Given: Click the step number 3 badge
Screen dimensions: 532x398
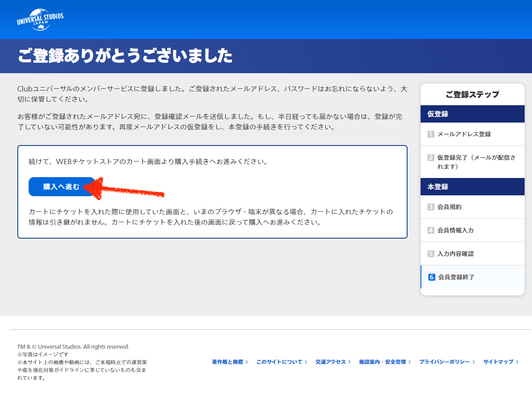Looking at the screenshot, I should pyautogui.click(x=431, y=207).
